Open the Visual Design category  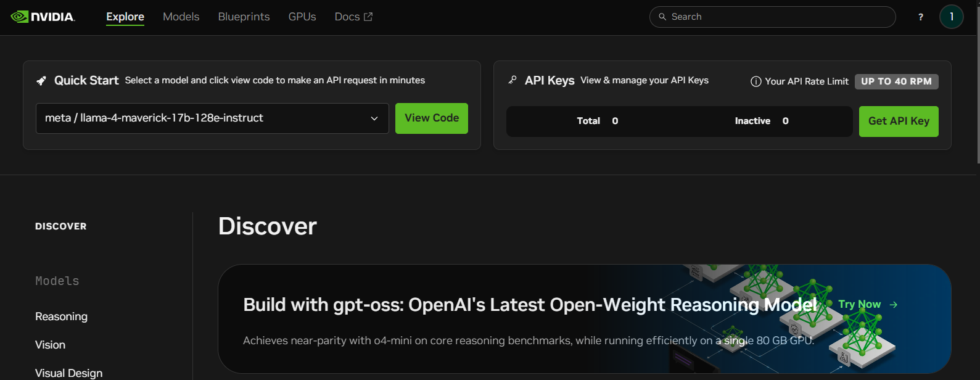tap(69, 373)
